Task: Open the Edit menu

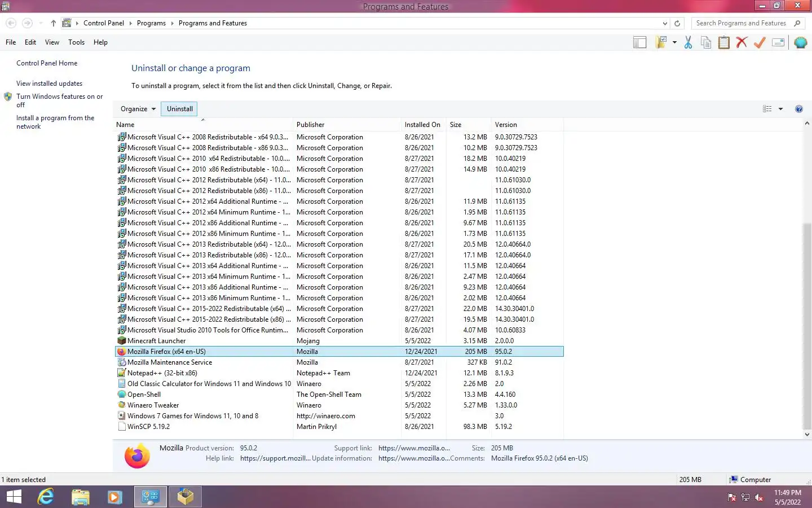Action: tap(30, 42)
